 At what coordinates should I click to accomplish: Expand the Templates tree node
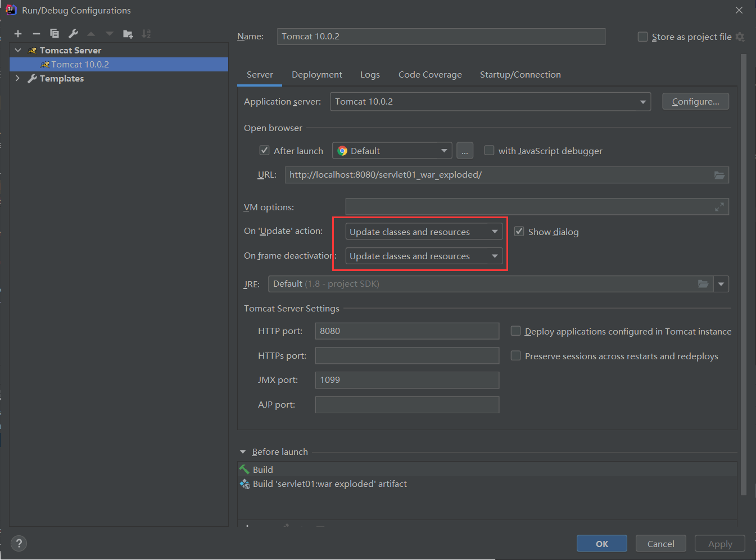point(17,79)
